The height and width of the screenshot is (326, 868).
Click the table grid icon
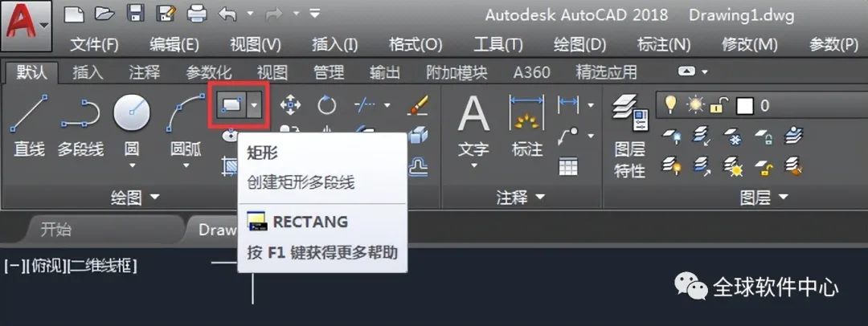568,166
